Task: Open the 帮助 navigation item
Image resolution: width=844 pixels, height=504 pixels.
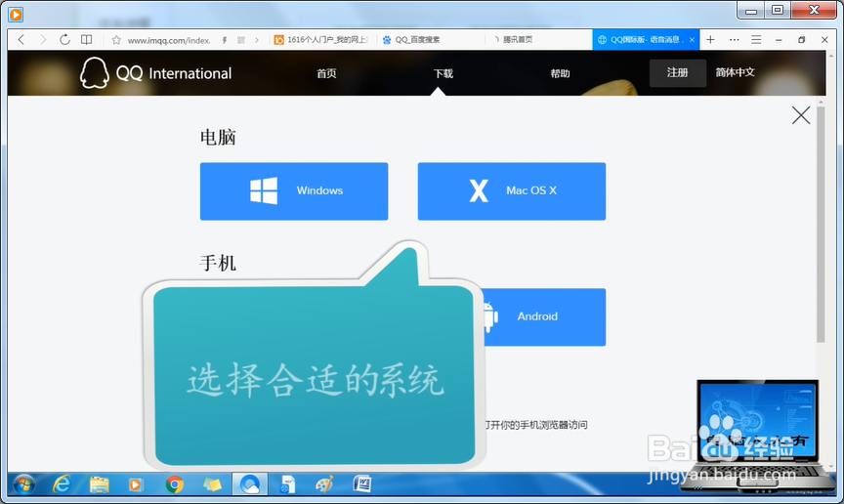Action: pos(561,73)
